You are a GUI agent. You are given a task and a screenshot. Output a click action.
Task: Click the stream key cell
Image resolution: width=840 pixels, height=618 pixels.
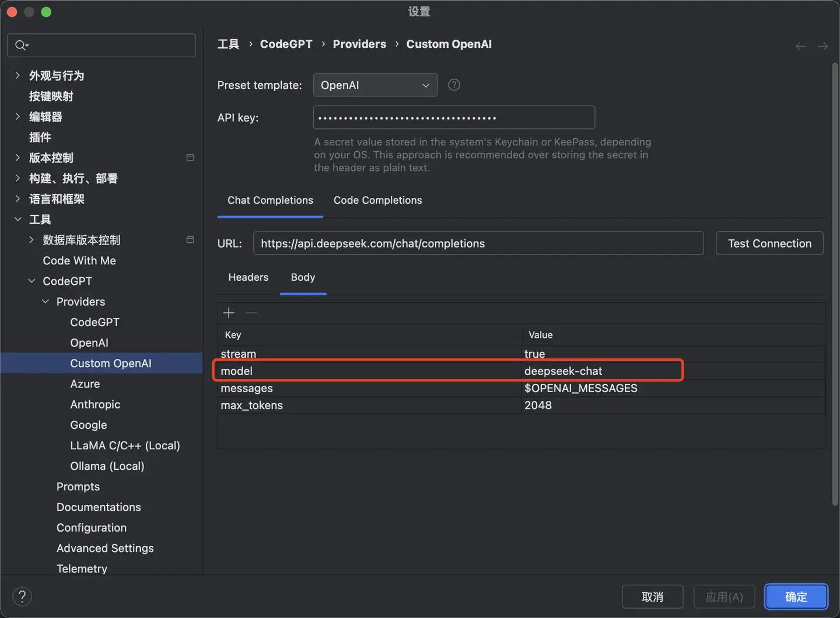pyautogui.click(x=370, y=354)
